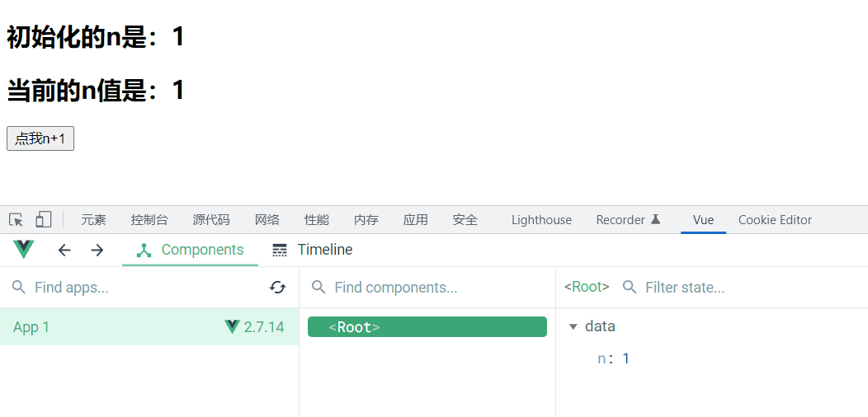The image size is (868, 417).
Task: Switch to the Cookie Editor tab
Action: (x=775, y=220)
